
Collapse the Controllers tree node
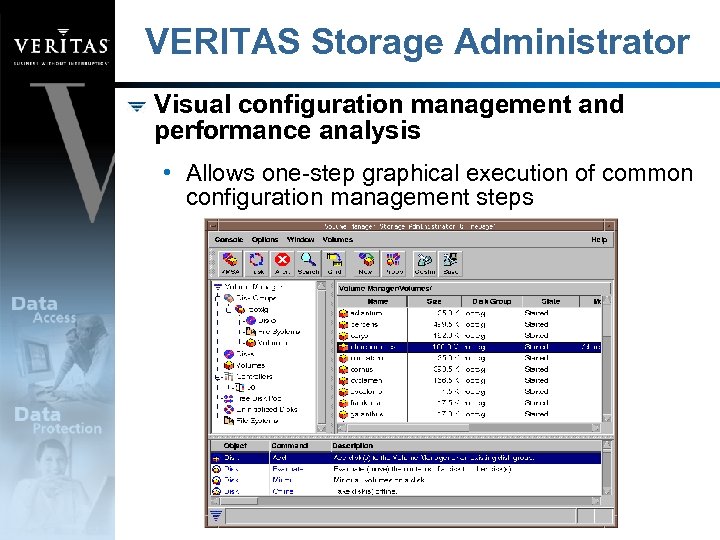coord(218,377)
